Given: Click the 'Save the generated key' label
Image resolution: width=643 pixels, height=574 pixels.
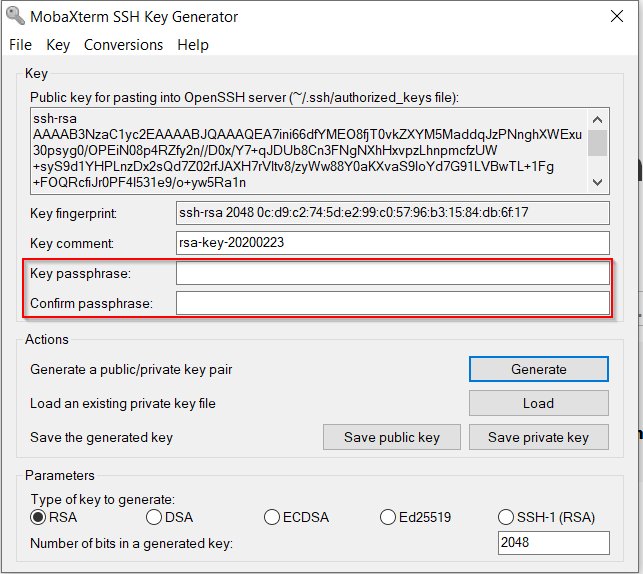Looking at the screenshot, I should pyautogui.click(x=101, y=437).
